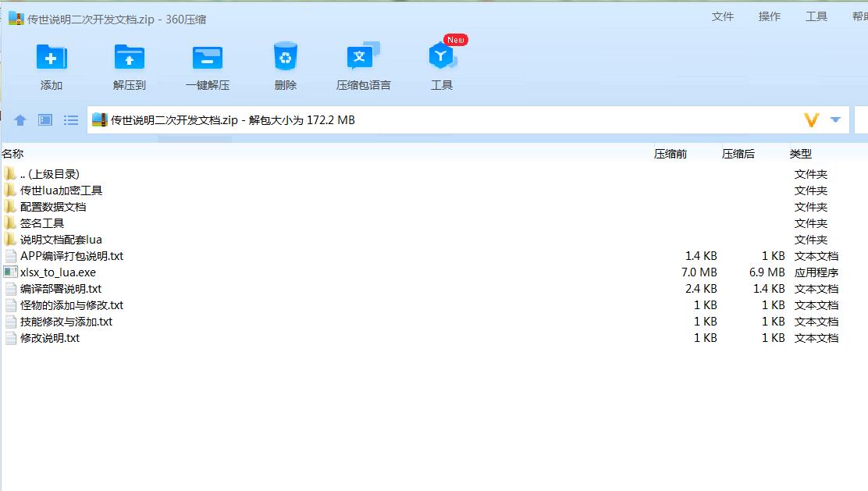This screenshot has width=868, height=491.
Task: Sort files by the 名称 column header
Action: pos(13,154)
